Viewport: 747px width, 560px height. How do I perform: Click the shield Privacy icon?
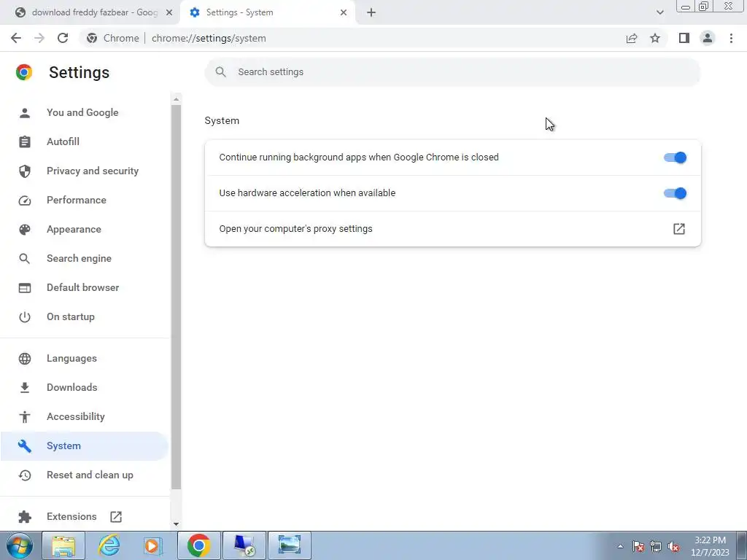24,171
